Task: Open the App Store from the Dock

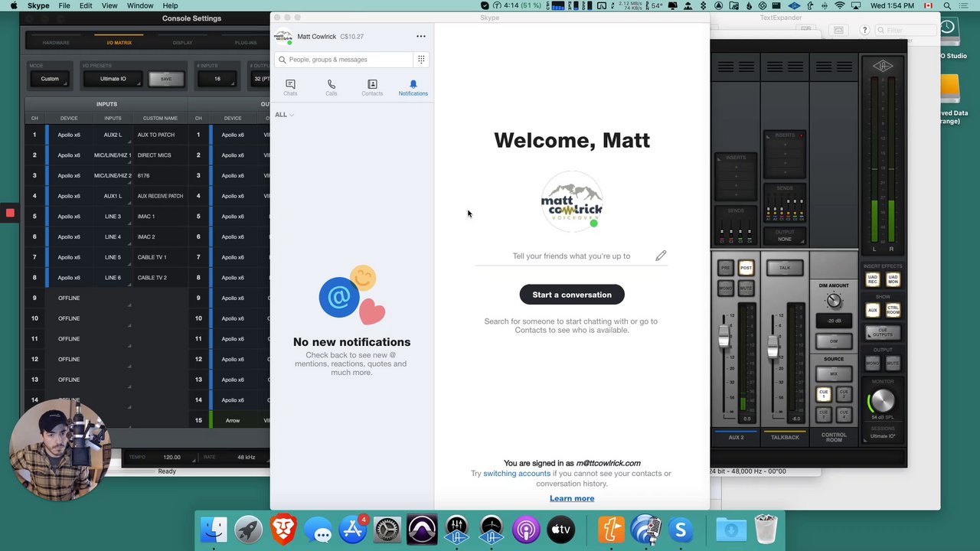Action: [x=353, y=530]
